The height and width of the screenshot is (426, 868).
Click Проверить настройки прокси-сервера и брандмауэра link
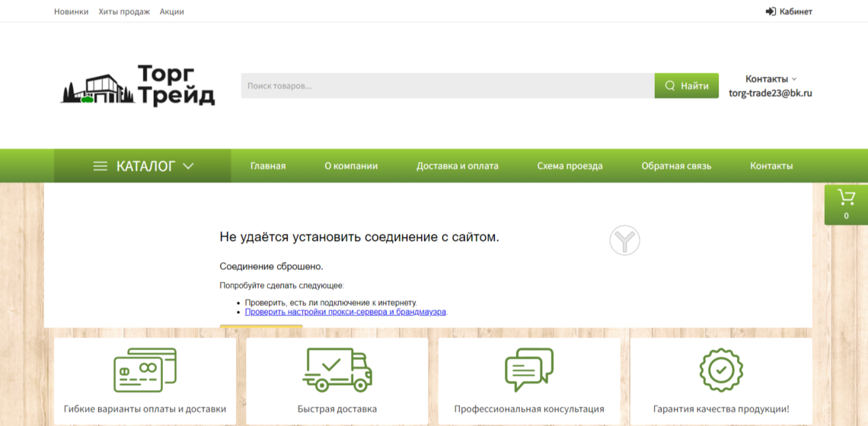coord(346,311)
